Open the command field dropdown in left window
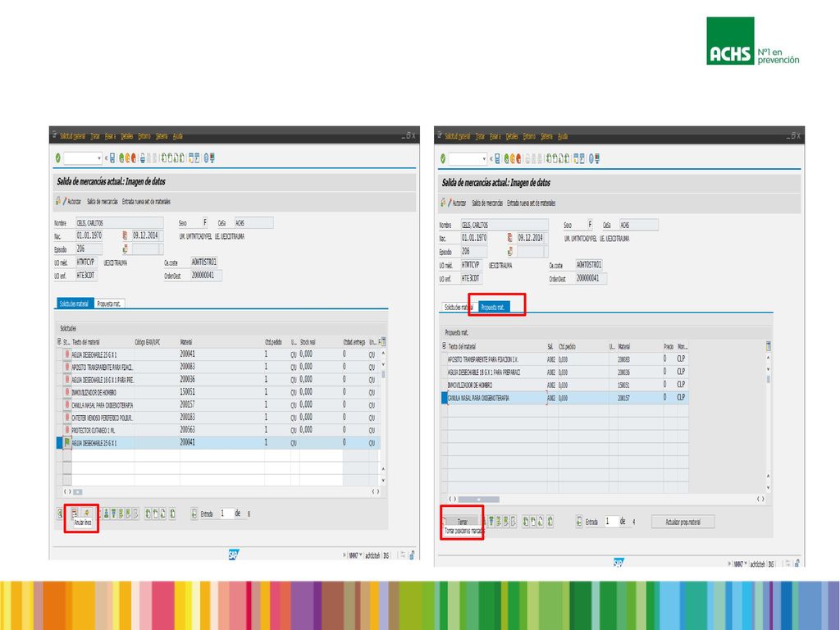The height and width of the screenshot is (630, 840). 99,158
